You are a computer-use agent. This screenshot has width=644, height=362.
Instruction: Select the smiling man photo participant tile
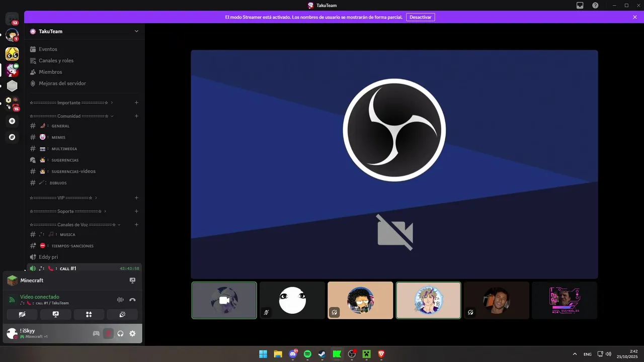pos(497,300)
